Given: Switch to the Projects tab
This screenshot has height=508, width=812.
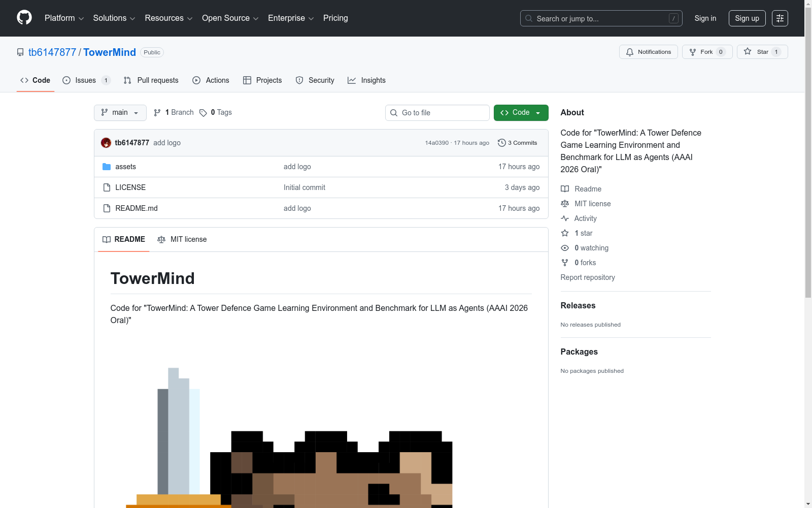Looking at the screenshot, I should click(262, 80).
